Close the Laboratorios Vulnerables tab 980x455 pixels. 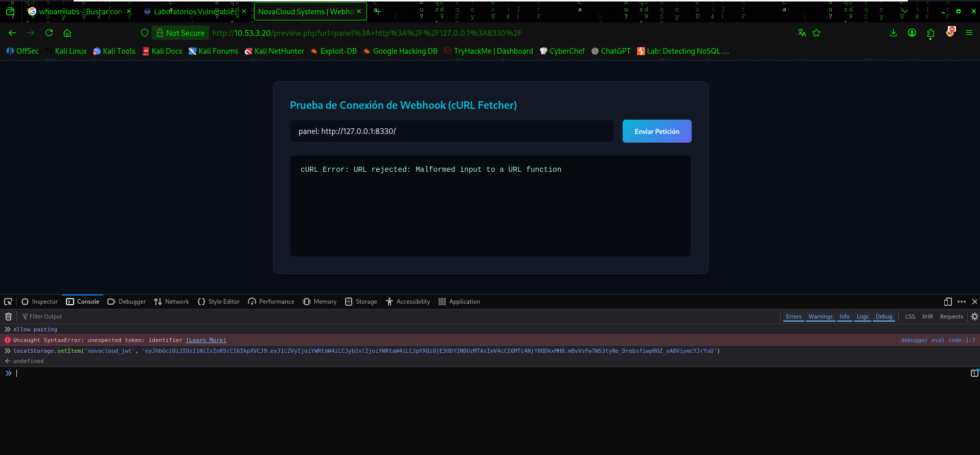click(243, 11)
